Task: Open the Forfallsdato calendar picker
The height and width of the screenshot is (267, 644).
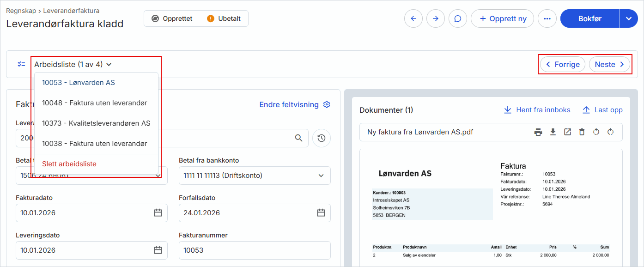Action: pos(321,213)
